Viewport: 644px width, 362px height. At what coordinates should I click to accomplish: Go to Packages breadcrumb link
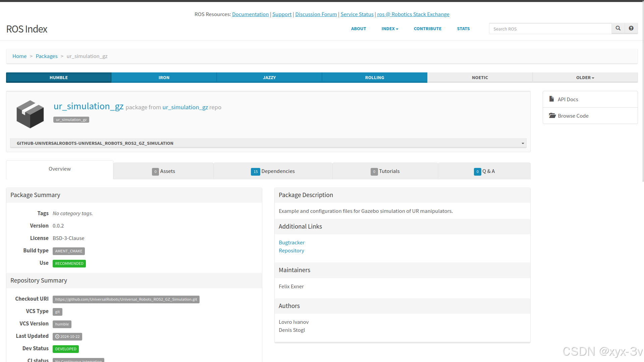click(47, 56)
